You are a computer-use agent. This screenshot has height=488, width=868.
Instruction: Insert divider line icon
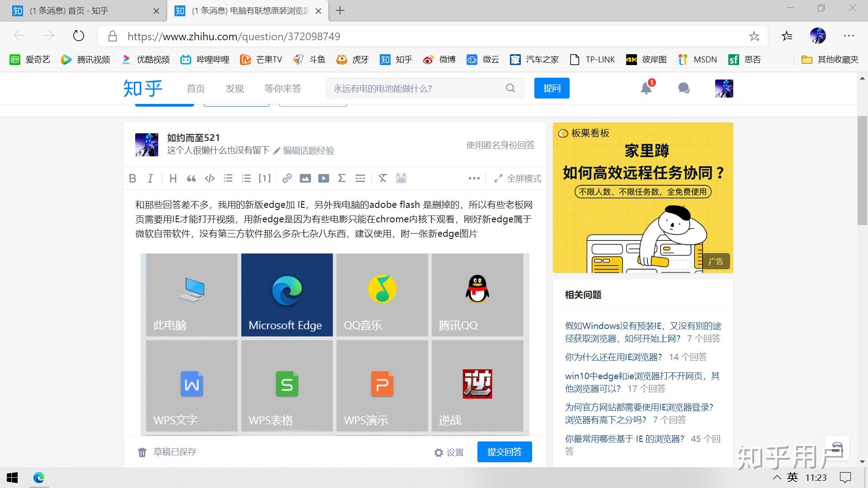360,178
